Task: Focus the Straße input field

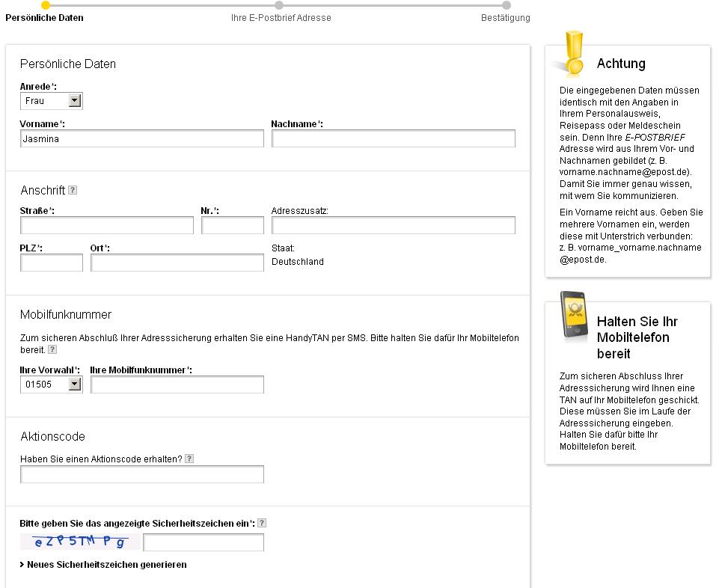Action: (107, 225)
